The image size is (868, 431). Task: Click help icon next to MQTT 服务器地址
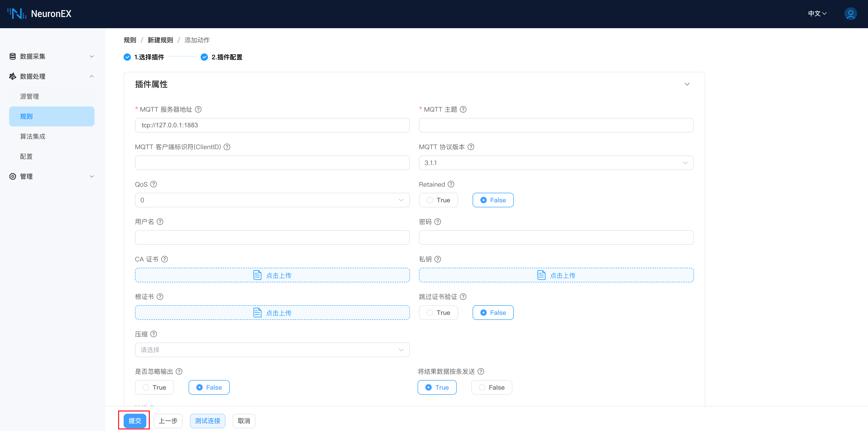click(198, 109)
